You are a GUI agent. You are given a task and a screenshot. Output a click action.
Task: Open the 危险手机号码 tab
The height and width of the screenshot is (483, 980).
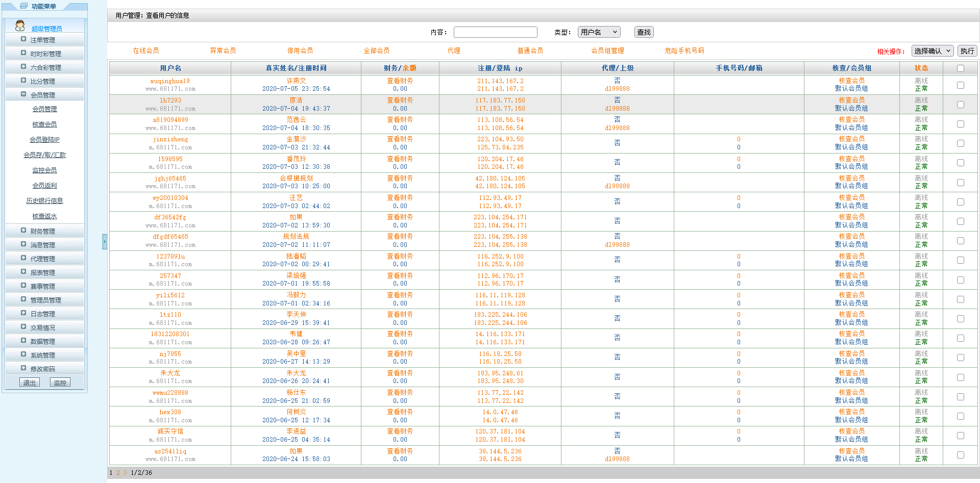[683, 50]
